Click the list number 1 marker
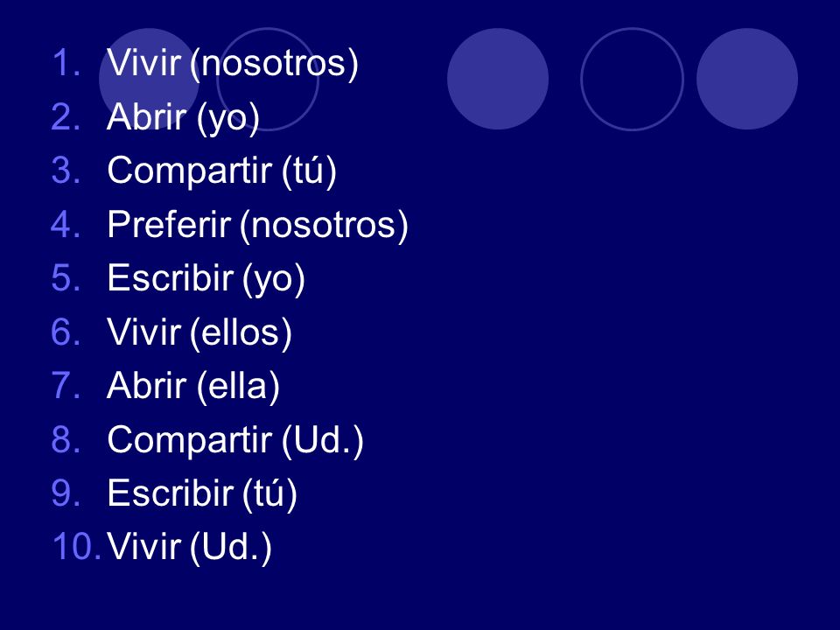Image resolution: width=840 pixels, height=630 pixels. pos(66,63)
